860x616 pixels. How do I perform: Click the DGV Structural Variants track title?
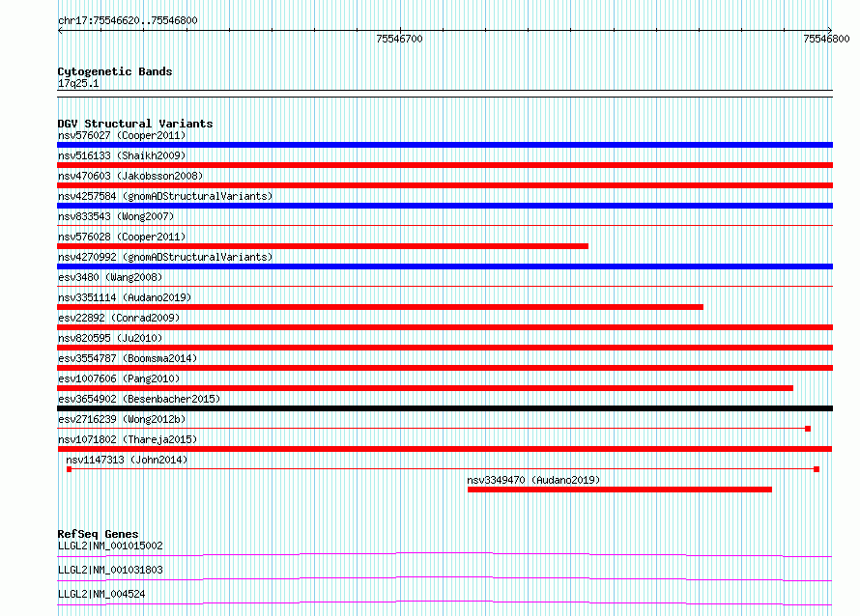point(135,124)
